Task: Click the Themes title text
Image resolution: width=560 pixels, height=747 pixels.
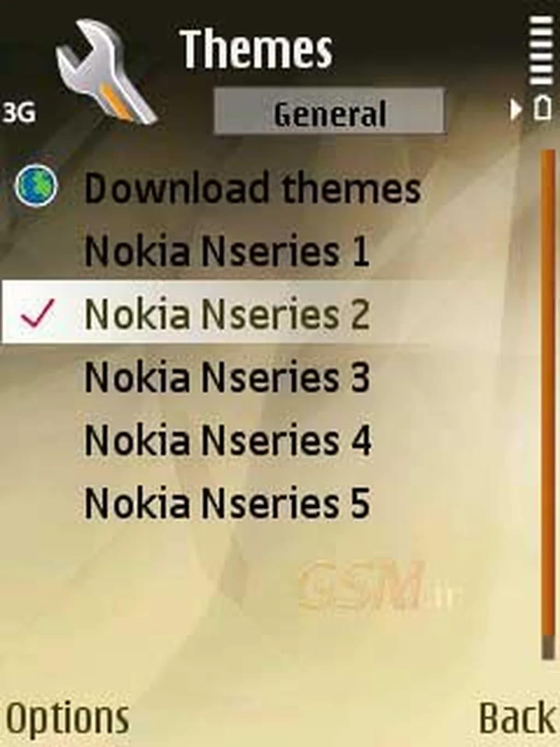Action: pyautogui.click(x=256, y=49)
